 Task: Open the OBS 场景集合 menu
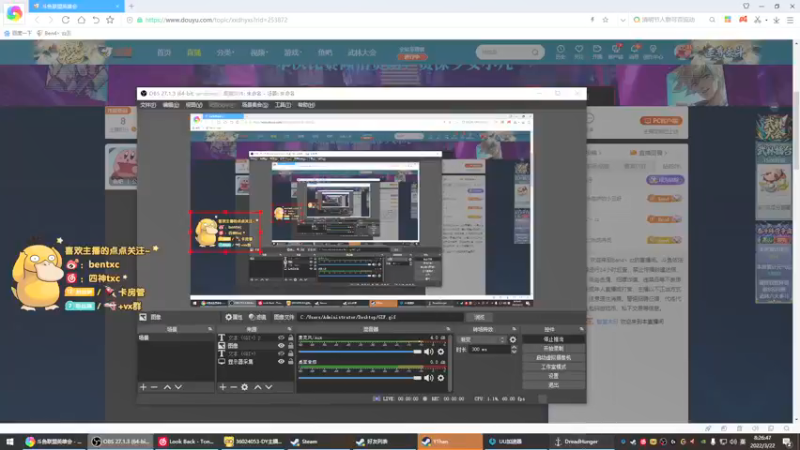click(255, 105)
